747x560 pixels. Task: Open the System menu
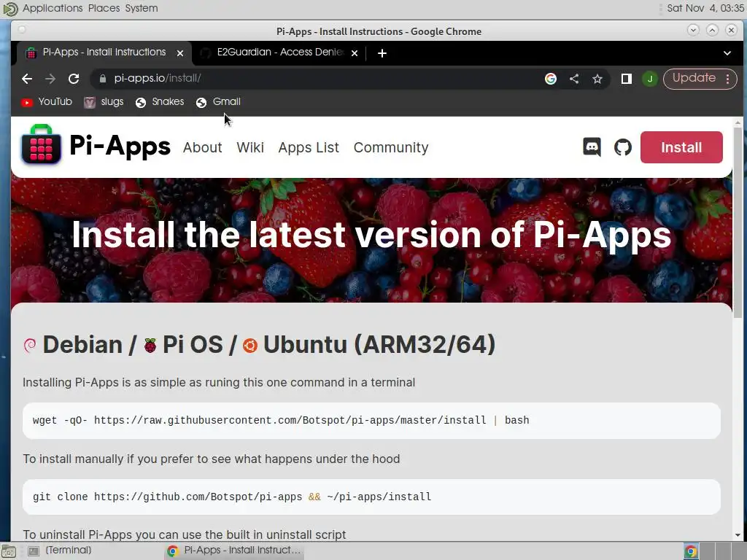tap(142, 8)
